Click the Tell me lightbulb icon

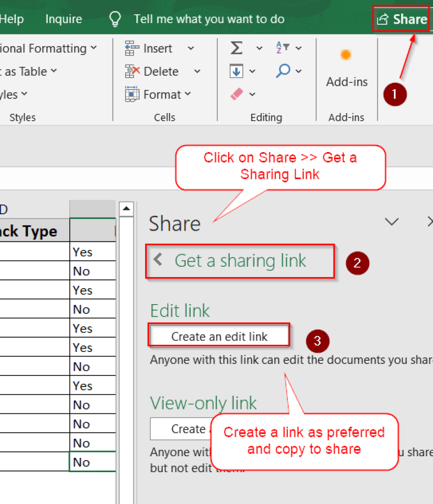[115, 20]
